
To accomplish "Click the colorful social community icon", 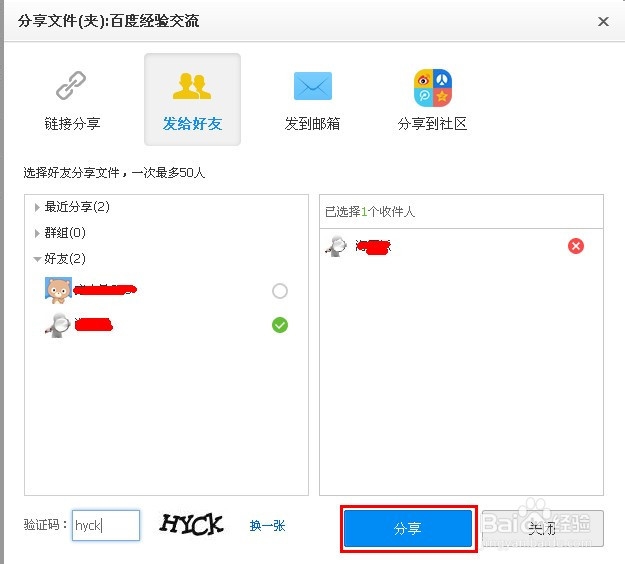I will click(x=432, y=88).
